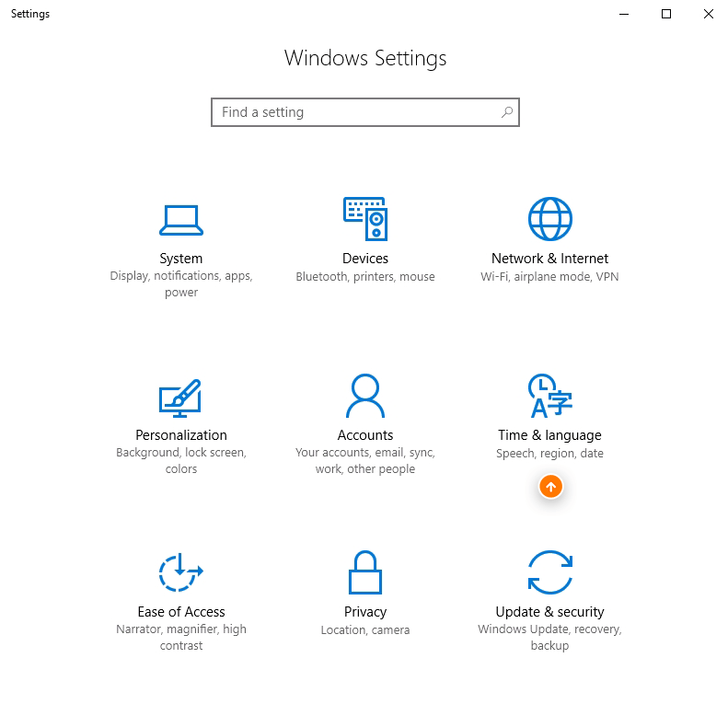Open the Ease of Access icon
728x704 pixels.
181,572
